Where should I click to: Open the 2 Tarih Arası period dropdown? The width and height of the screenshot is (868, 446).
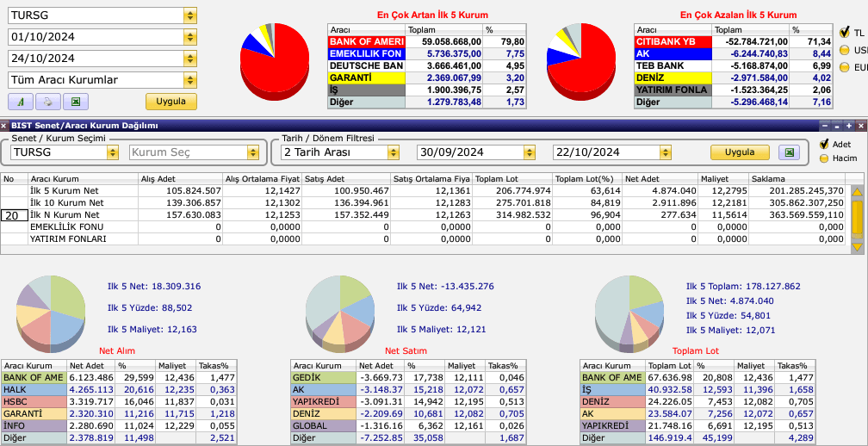393,152
